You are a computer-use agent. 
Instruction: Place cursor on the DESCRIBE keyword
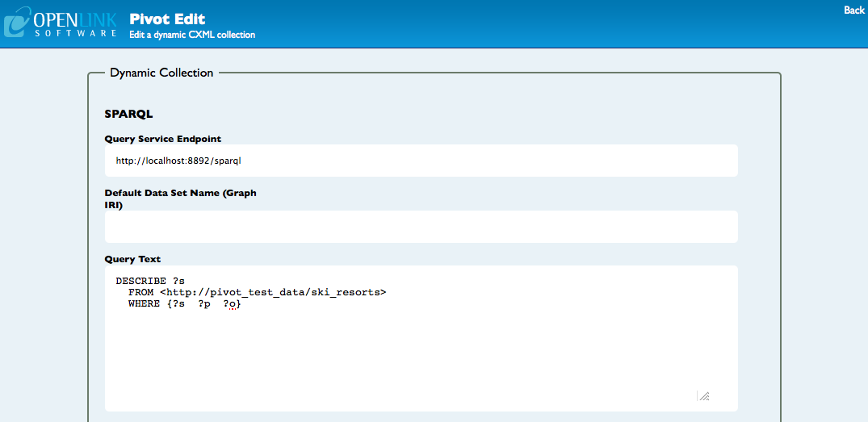click(140, 281)
